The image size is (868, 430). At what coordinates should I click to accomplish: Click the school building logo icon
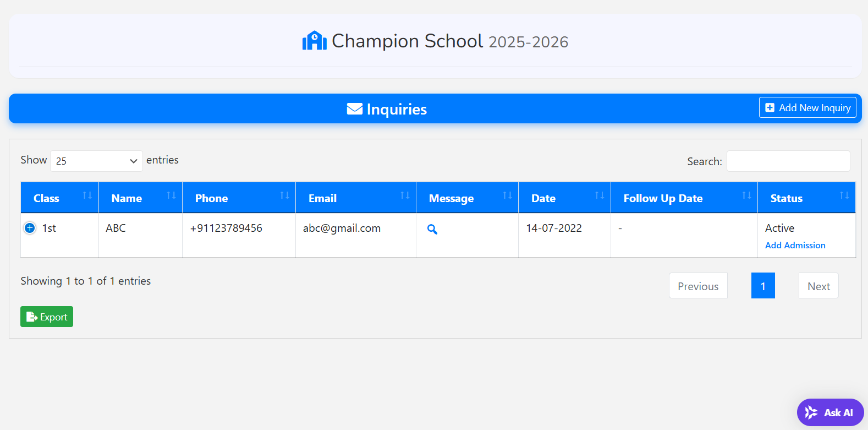[x=314, y=41]
